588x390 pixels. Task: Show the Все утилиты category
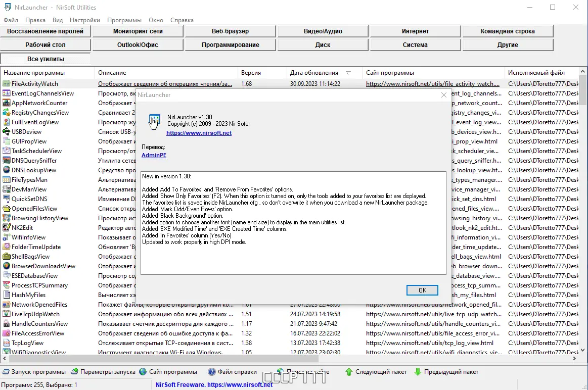(46, 59)
